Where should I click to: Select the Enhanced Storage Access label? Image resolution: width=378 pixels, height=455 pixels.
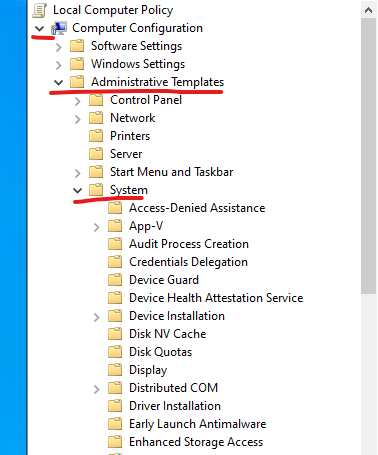(196, 442)
